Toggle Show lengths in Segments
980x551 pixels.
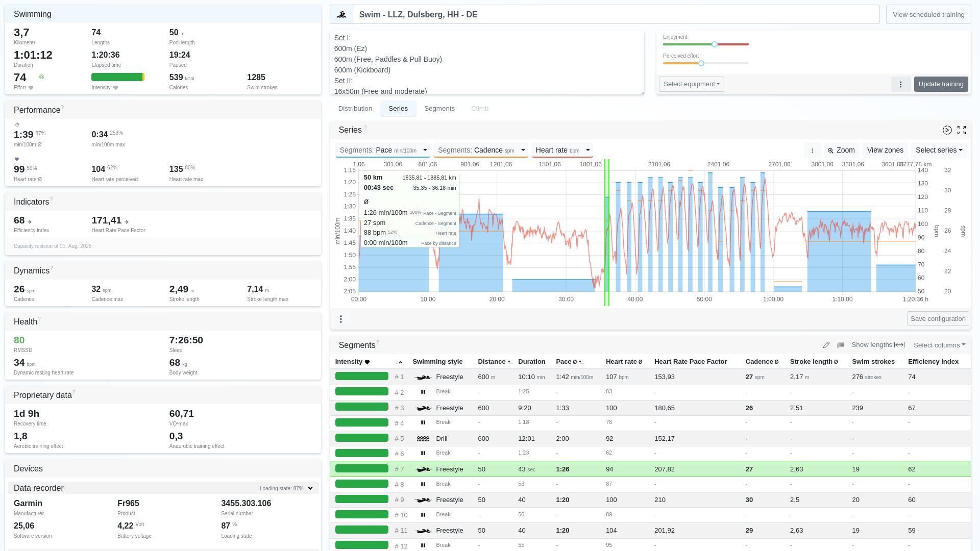[878, 345]
